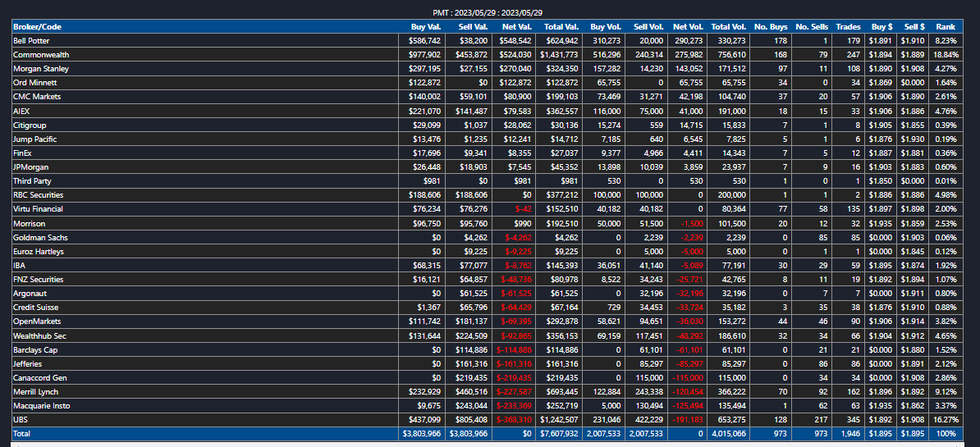Click the Third Party row label

tap(32, 181)
